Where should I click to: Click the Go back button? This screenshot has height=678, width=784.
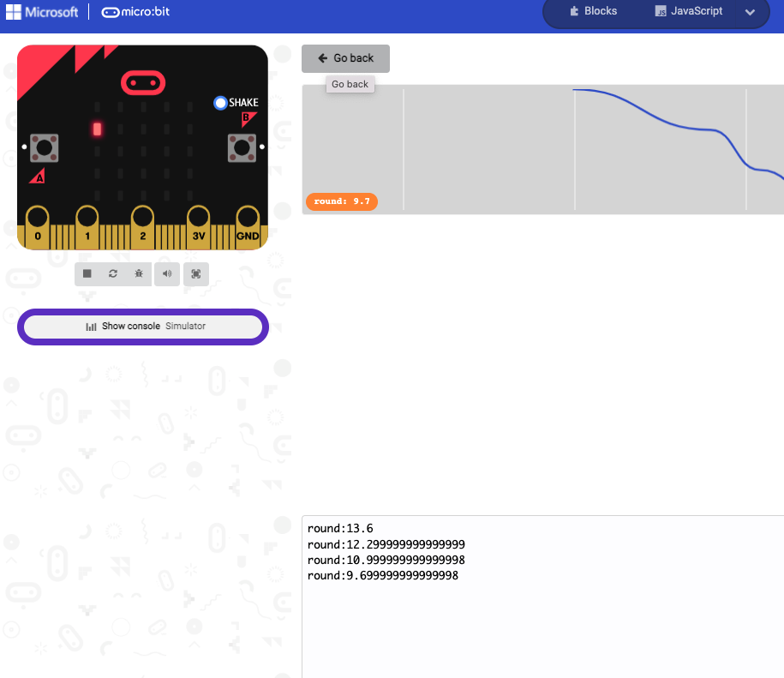[x=345, y=58]
